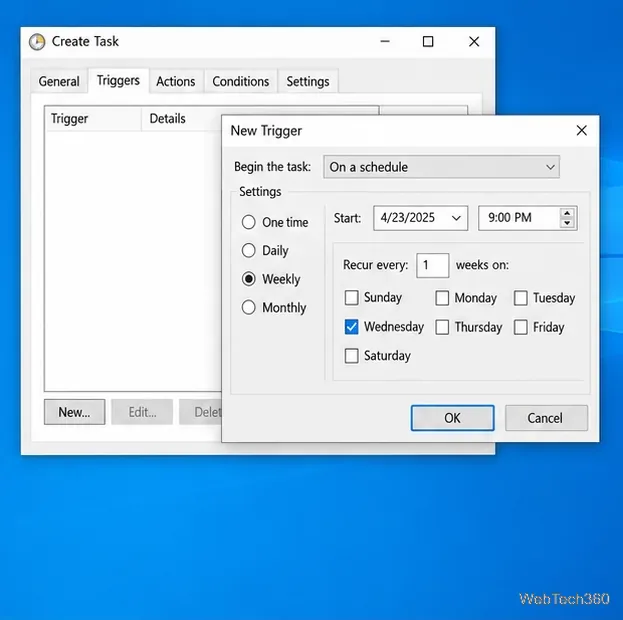Screen dimensions: 623x620
Task: Switch to the Settings tab
Action: (x=308, y=81)
